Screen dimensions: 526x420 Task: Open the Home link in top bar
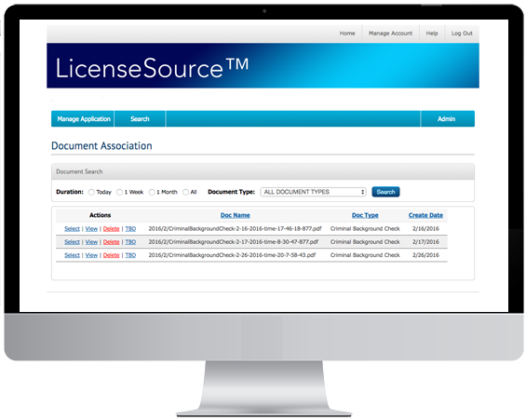coord(347,34)
